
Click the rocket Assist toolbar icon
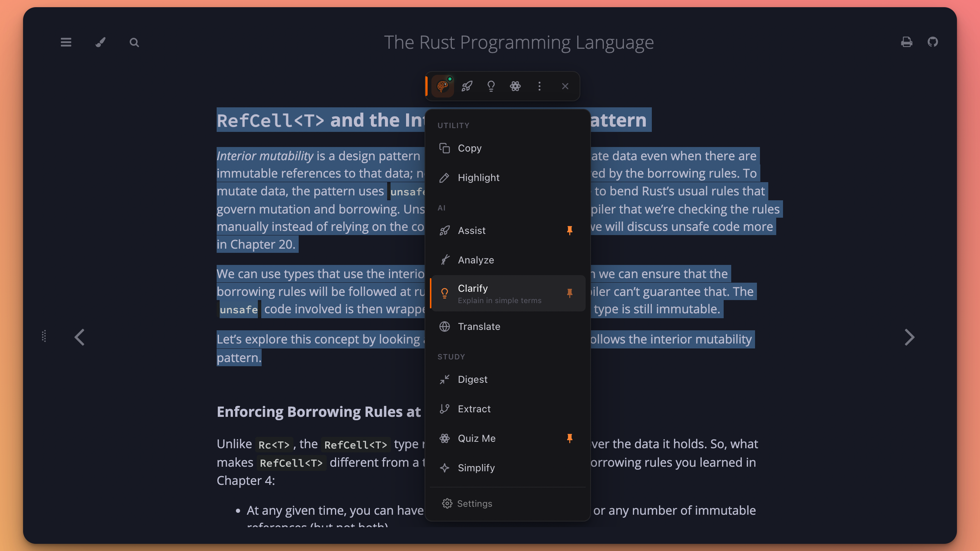pos(467,86)
